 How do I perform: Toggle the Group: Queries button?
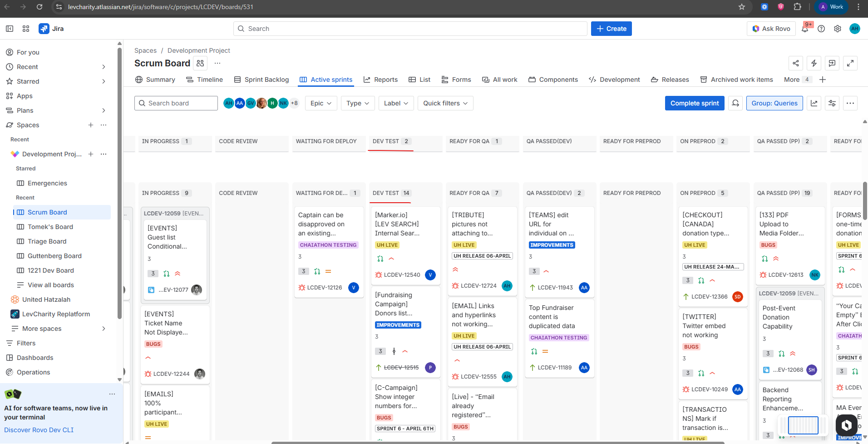point(774,103)
